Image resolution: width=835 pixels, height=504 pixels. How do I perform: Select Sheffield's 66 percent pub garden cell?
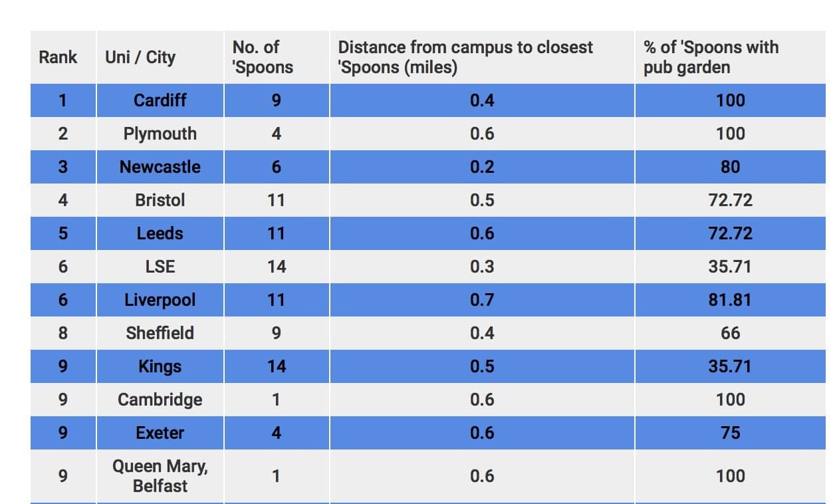click(730, 333)
